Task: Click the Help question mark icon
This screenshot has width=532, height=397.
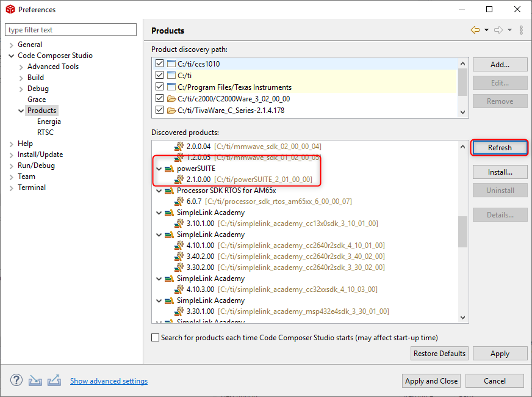Action: [16, 380]
